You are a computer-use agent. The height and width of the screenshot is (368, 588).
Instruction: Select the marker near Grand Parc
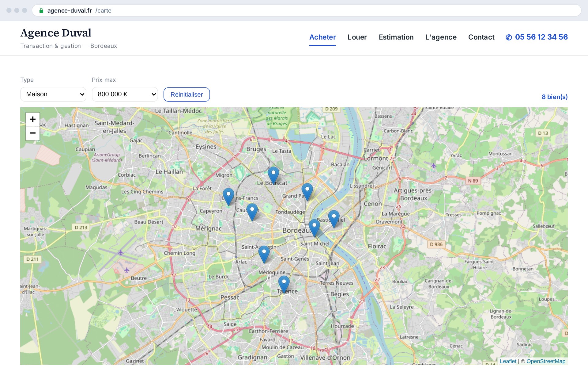coord(307,192)
